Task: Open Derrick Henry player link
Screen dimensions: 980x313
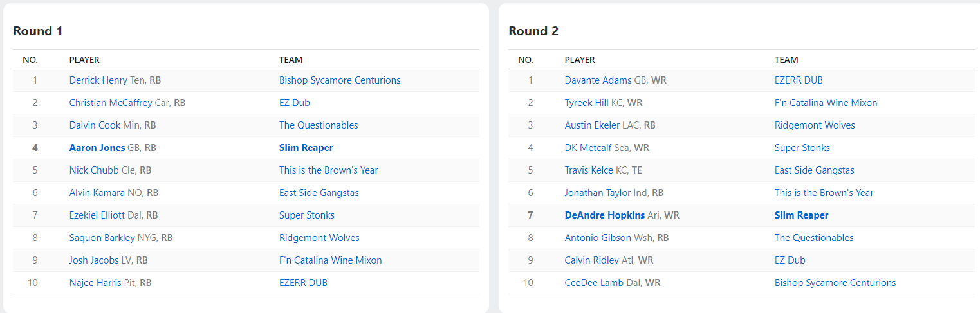Action: pos(98,80)
